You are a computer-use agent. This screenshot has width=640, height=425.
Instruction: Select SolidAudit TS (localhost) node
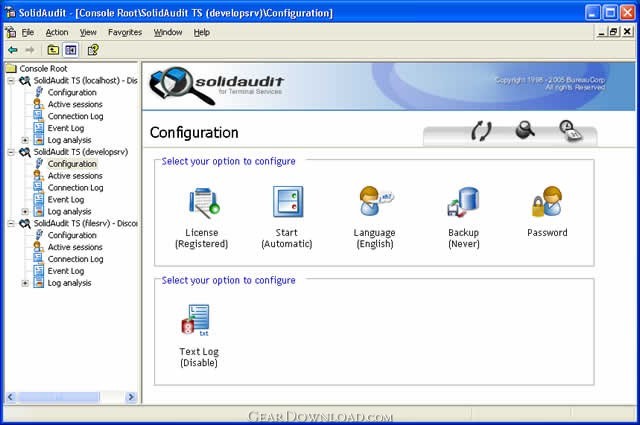pos(85,80)
